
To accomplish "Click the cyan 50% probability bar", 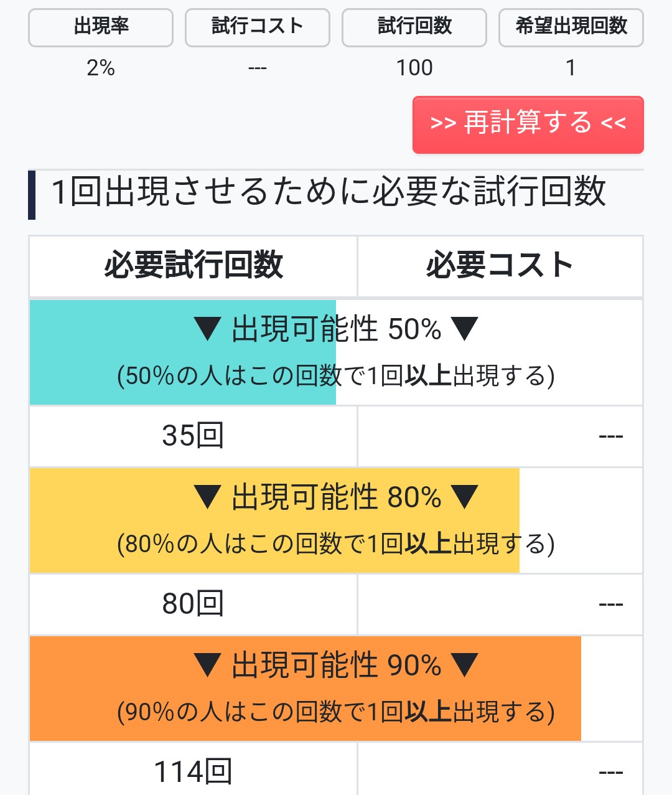I will click(183, 352).
